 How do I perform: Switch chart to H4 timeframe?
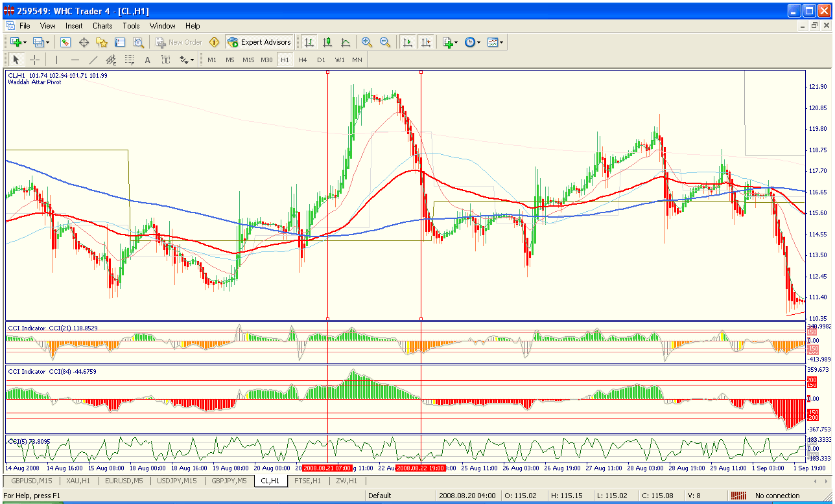coord(303,60)
